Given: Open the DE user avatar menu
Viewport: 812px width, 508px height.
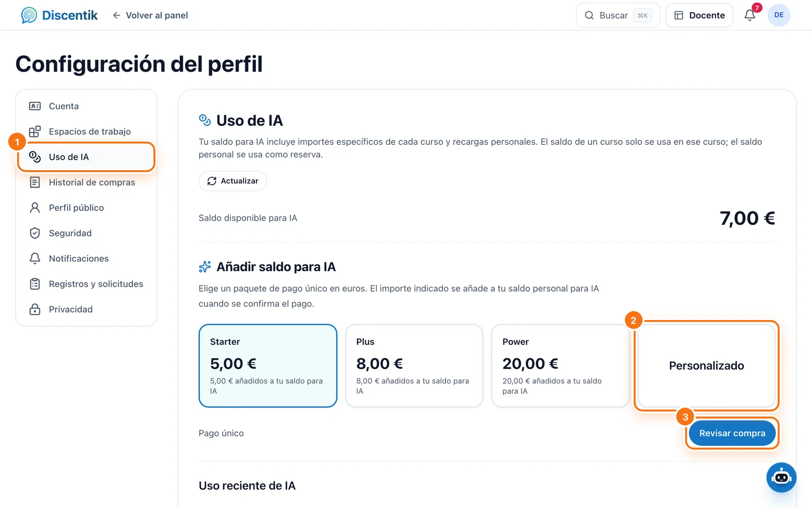Looking at the screenshot, I should click(x=779, y=15).
